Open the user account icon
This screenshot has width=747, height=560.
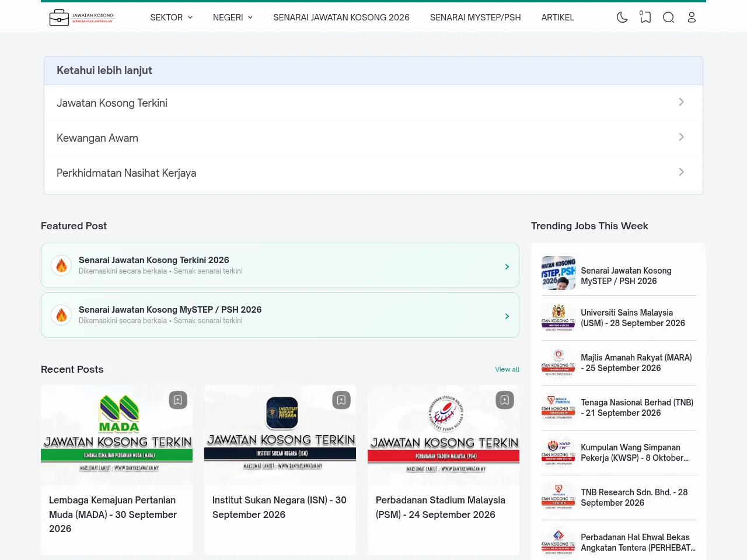point(692,17)
